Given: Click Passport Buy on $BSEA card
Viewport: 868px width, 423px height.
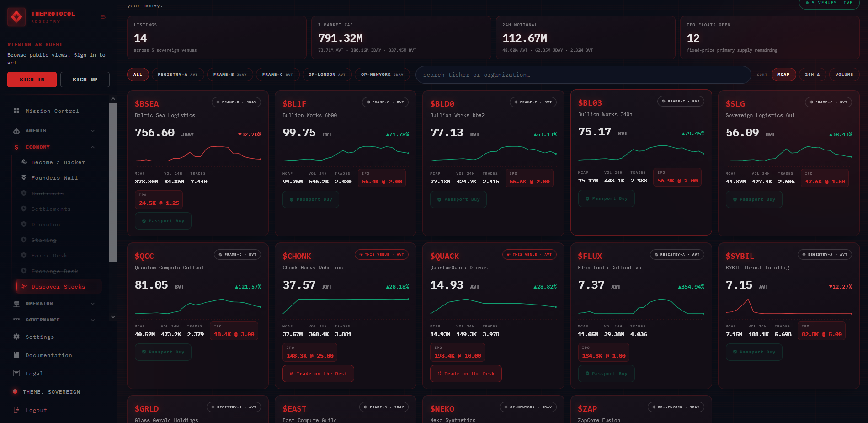Looking at the screenshot, I should (x=163, y=221).
